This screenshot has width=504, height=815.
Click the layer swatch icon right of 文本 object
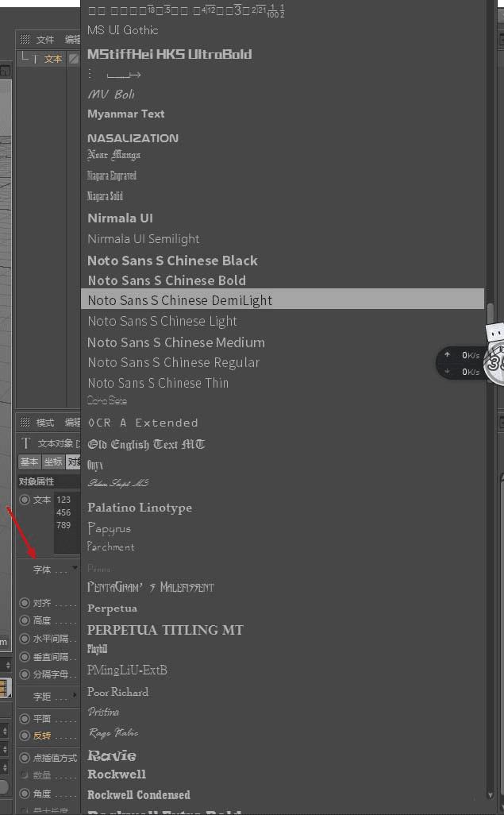(x=74, y=60)
